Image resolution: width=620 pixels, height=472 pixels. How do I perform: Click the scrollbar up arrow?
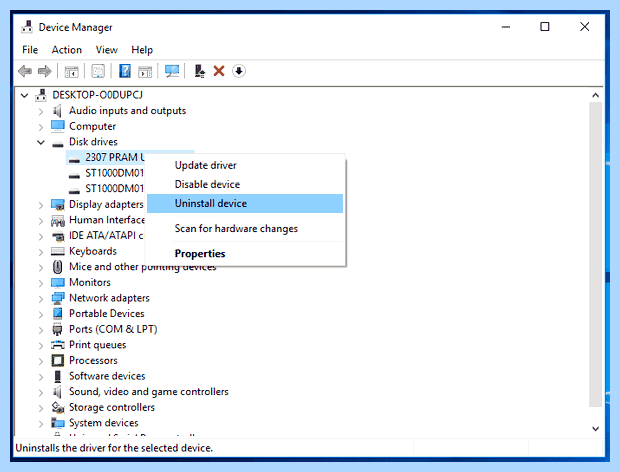click(595, 95)
